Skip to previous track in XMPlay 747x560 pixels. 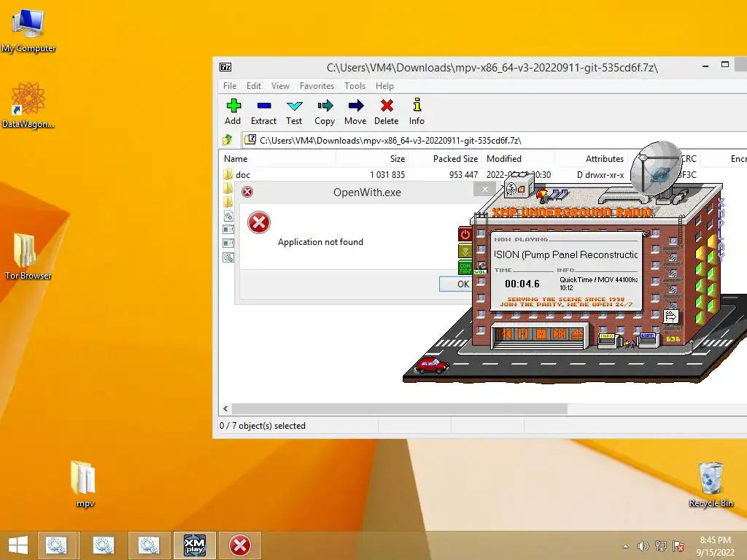[506, 334]
